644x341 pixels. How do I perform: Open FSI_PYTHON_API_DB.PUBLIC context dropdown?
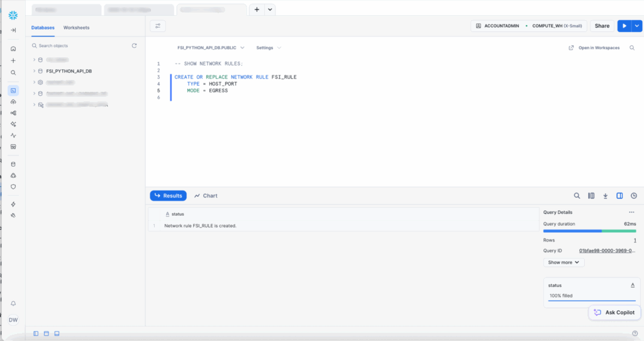coord(211,48)
